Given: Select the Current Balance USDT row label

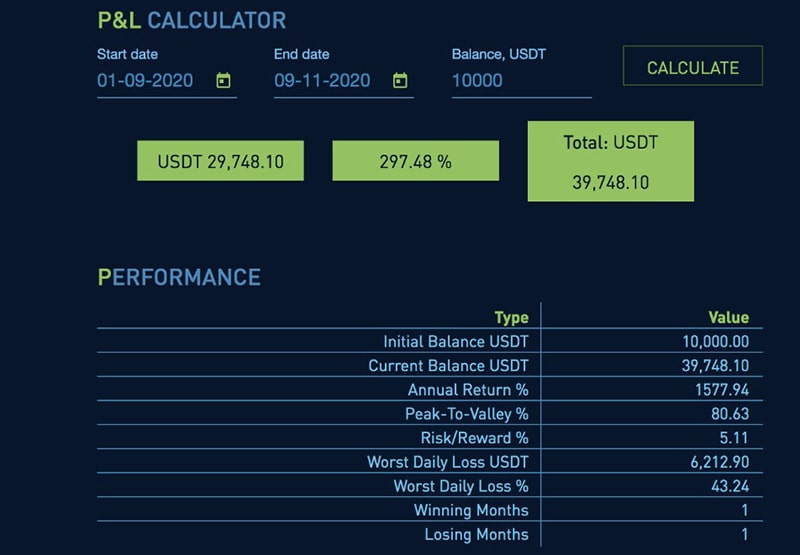Looking at the screenshot, I should (448, 366).
